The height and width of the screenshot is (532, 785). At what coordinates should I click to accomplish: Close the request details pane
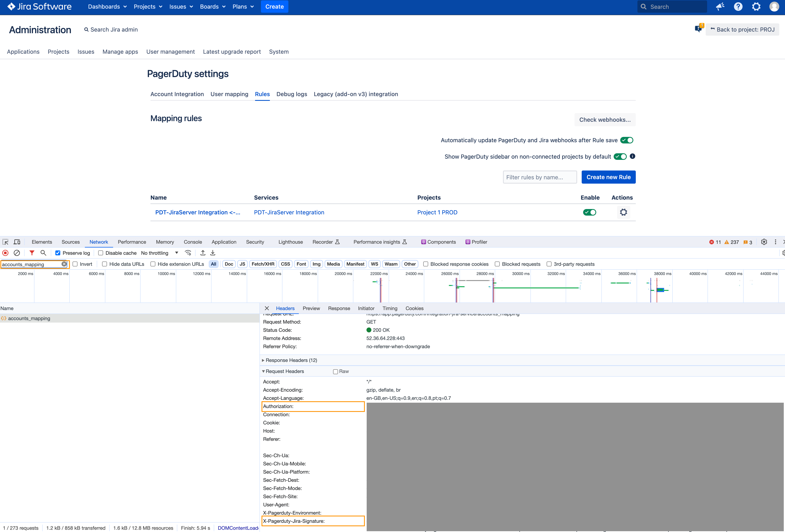267,308
